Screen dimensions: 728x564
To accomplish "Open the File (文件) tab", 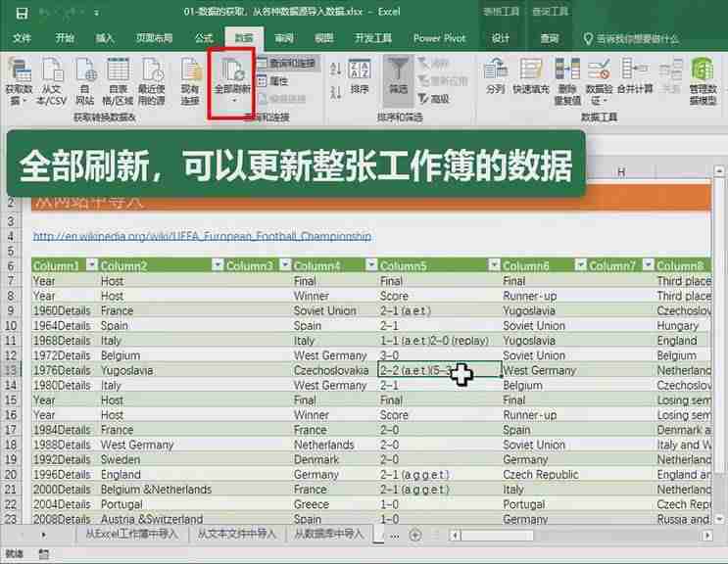I will pos(22,38).
